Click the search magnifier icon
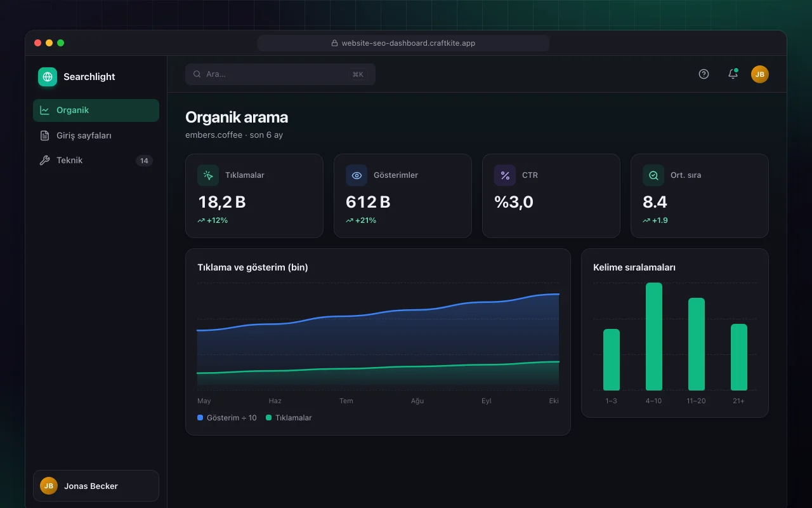812x508 pixels. click(197, 74)
